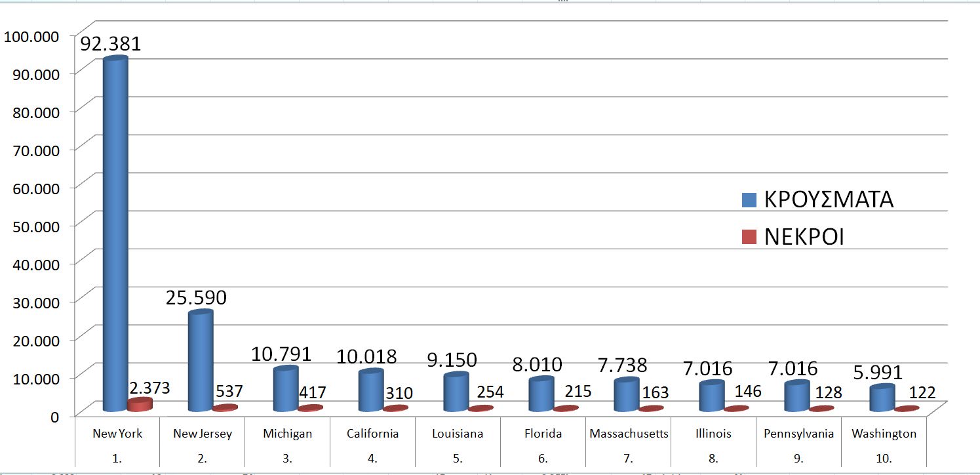This screenshot has height=475, width=980.
Task: Click the 5.991 data label above Washington
Action: click(x=872, y=372)
